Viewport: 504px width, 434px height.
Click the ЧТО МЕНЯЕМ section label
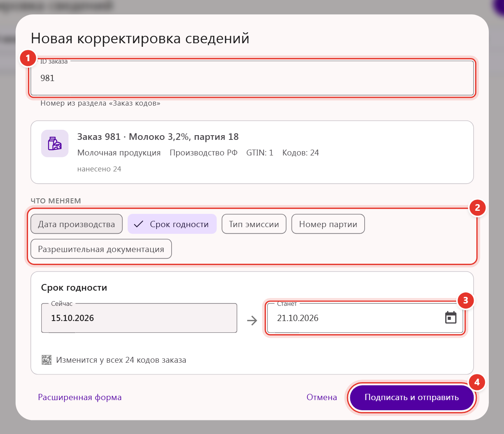pyautogui.click(x=56, y=201)
